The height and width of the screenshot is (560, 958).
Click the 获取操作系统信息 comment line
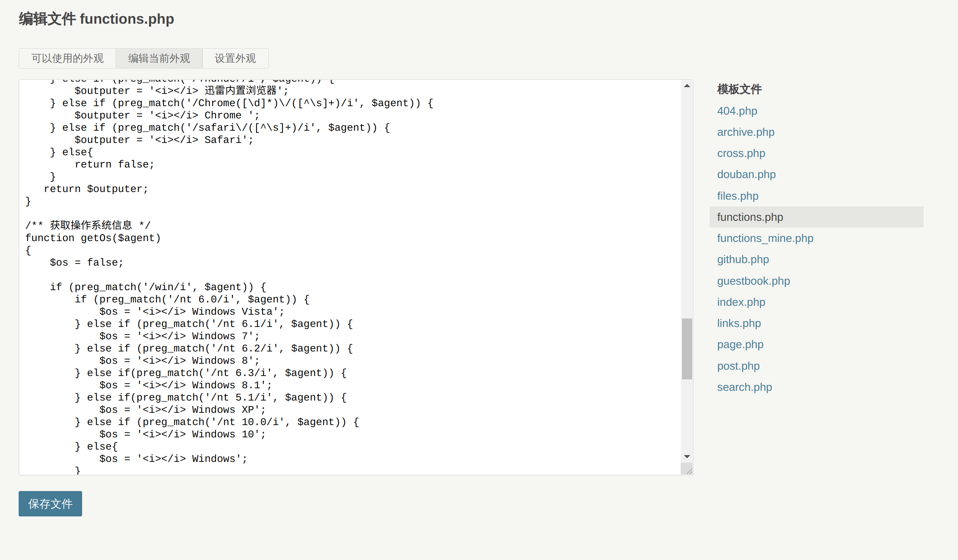point(88,225)
